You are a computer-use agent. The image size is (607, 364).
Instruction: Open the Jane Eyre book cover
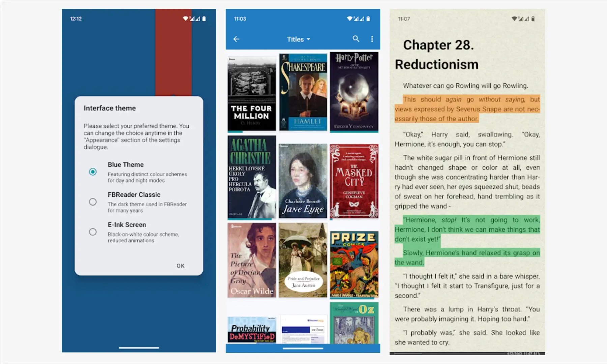click(303, 181)
